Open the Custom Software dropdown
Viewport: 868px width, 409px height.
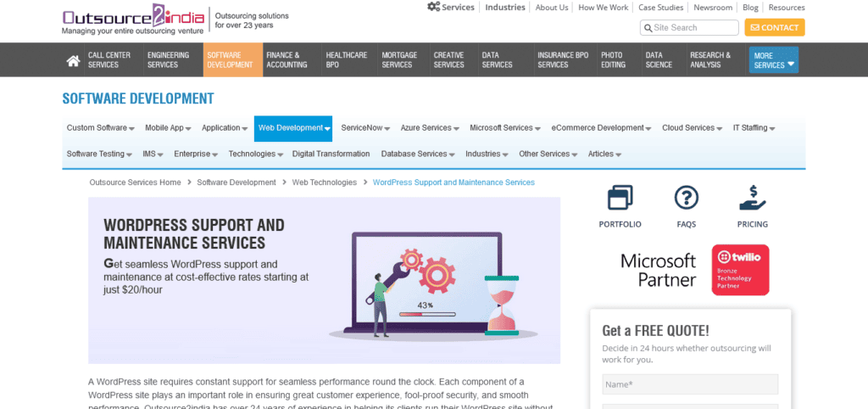pos(101,128)
